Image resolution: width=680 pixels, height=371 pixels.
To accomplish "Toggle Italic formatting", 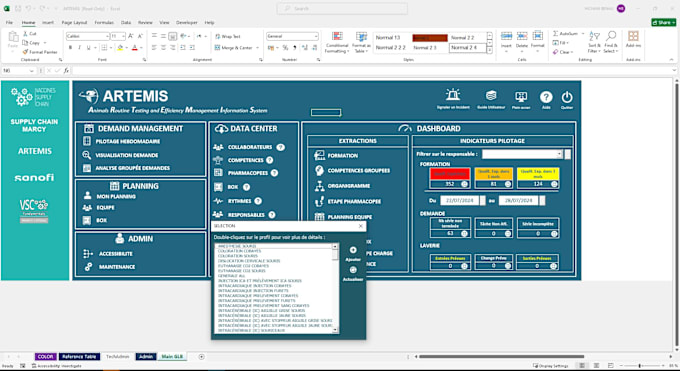I will [x=79, y=48].
